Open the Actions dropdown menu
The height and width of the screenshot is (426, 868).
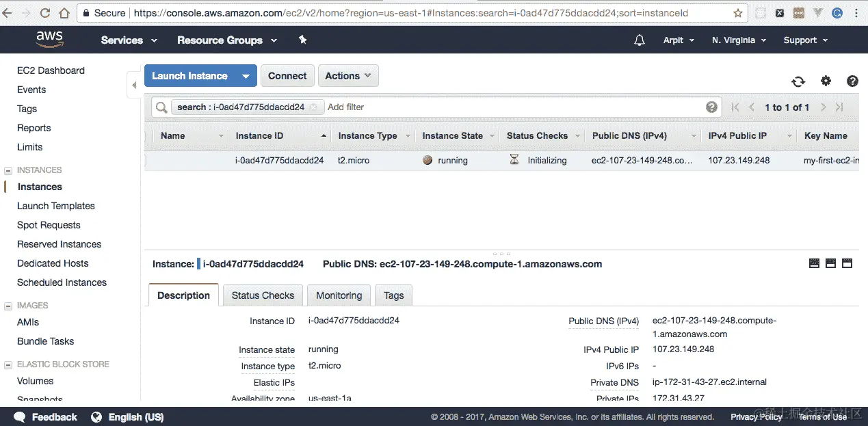pyautogui.click(x=348, y=76)
